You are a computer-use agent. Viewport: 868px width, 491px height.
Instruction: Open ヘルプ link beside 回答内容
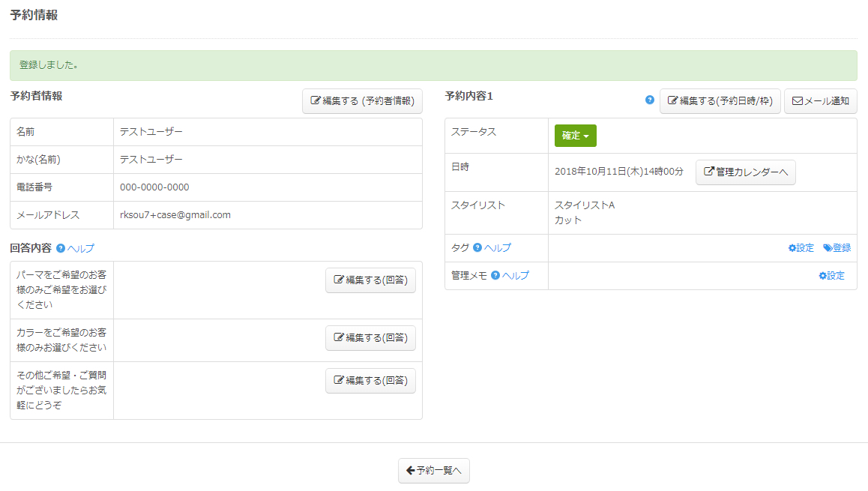pyautogui.click(x=81, y=248)
